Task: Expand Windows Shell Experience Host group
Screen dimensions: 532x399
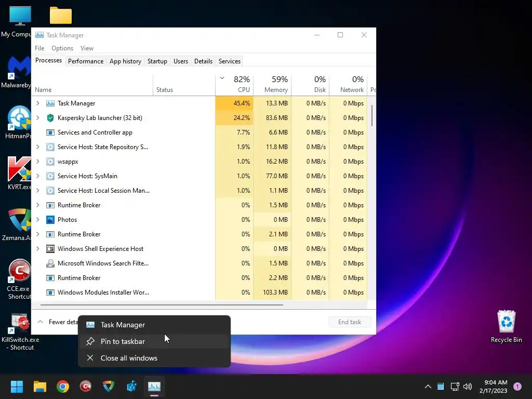Action: [x=37, y=249]
